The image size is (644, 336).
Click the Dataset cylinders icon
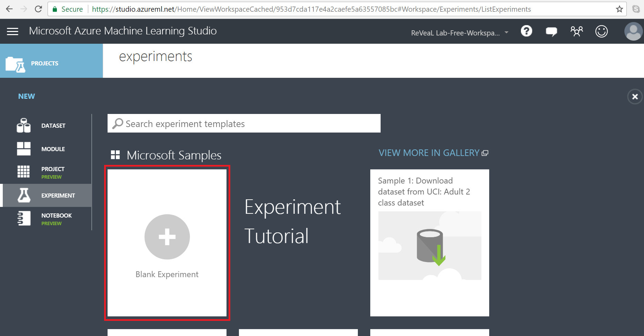[24, 125]
